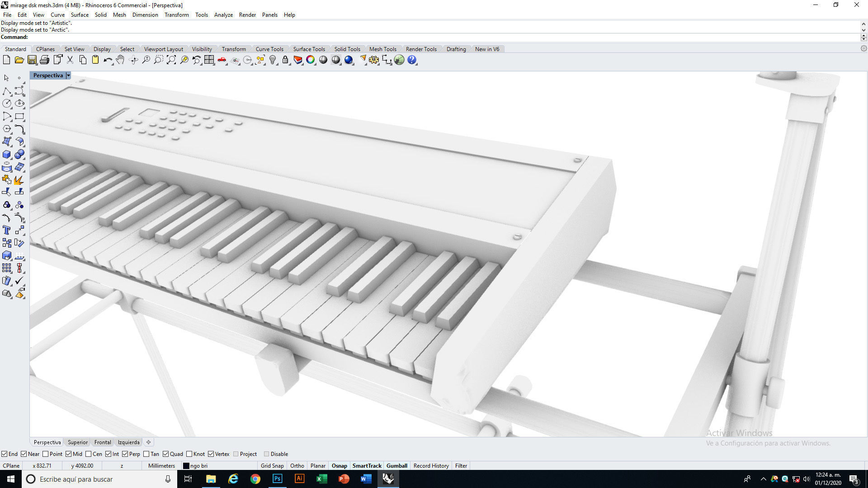Open the CPlane coordinate mode selector
Screen dimensions: 868x488
pos(11,466)
